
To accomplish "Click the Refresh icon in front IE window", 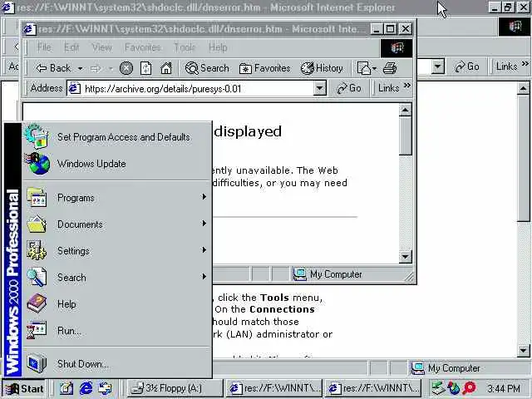I will [x=146, y=68].
